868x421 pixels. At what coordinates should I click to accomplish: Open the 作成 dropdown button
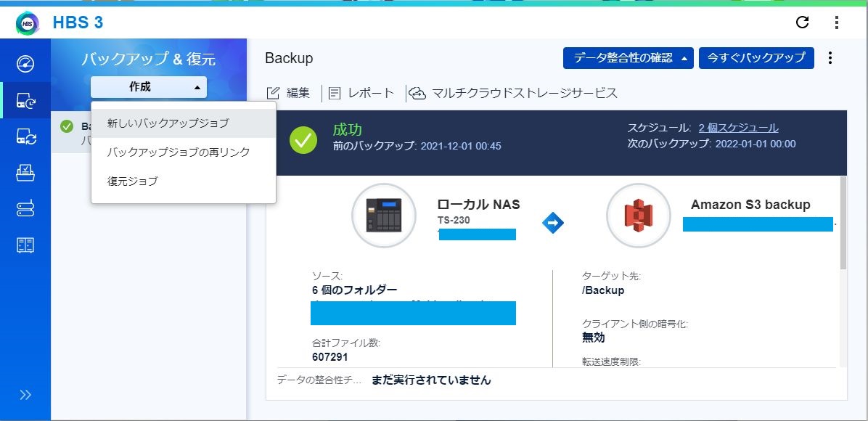(x=149, y=87)
